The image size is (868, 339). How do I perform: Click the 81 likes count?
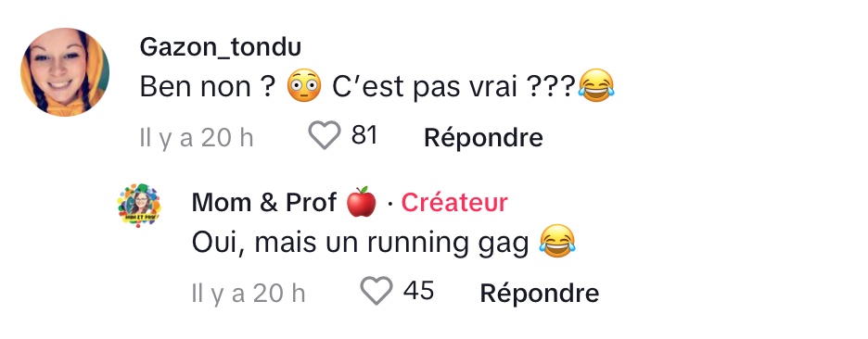click(x=364, y=135)
